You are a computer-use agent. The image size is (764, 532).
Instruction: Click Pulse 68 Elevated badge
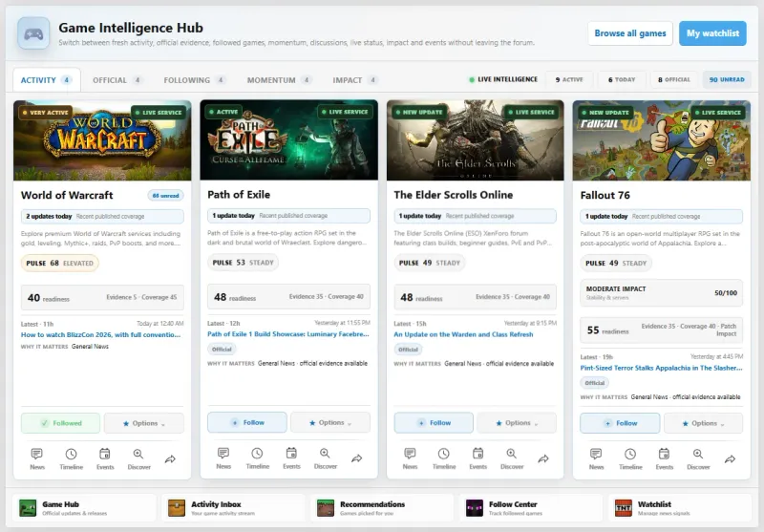(x=59, y=263)
